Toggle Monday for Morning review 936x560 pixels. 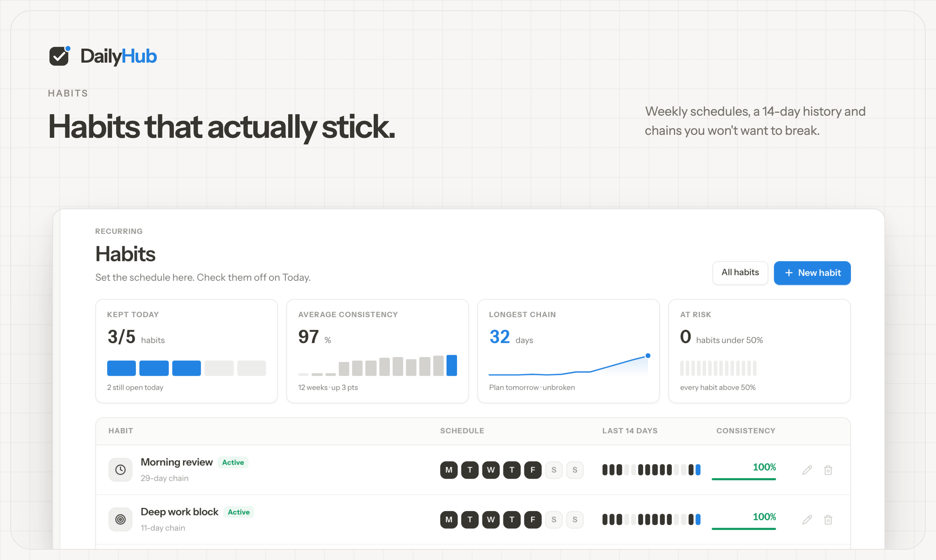449,470
